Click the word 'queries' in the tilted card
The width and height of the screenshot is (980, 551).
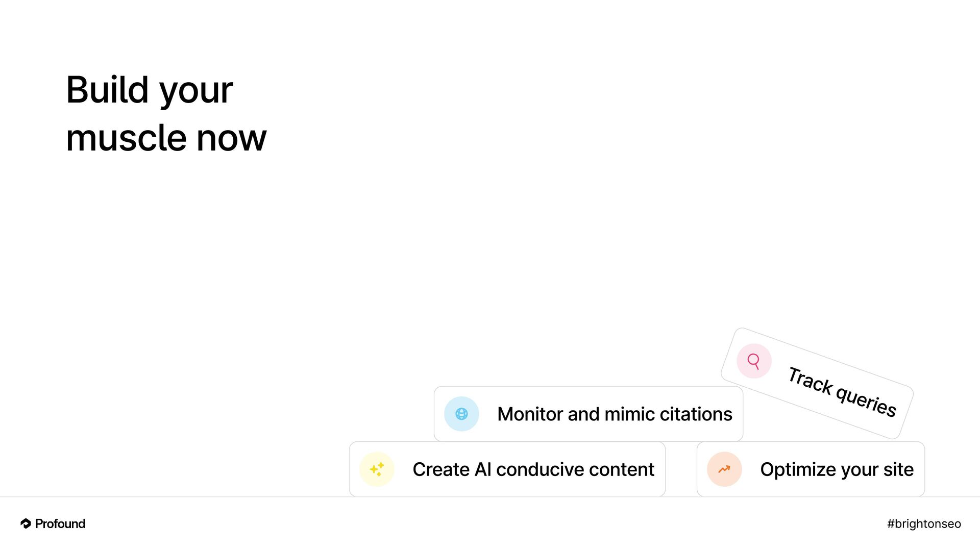point(867,401)
